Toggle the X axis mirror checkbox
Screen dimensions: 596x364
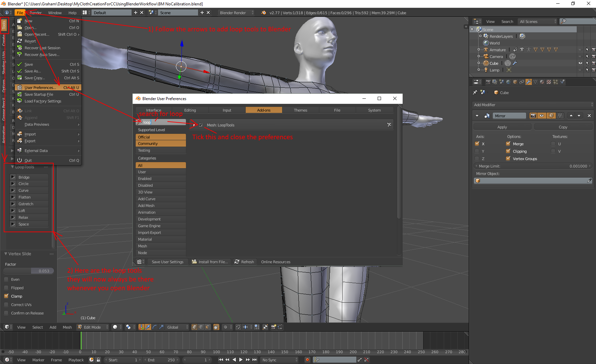(477, 144)
